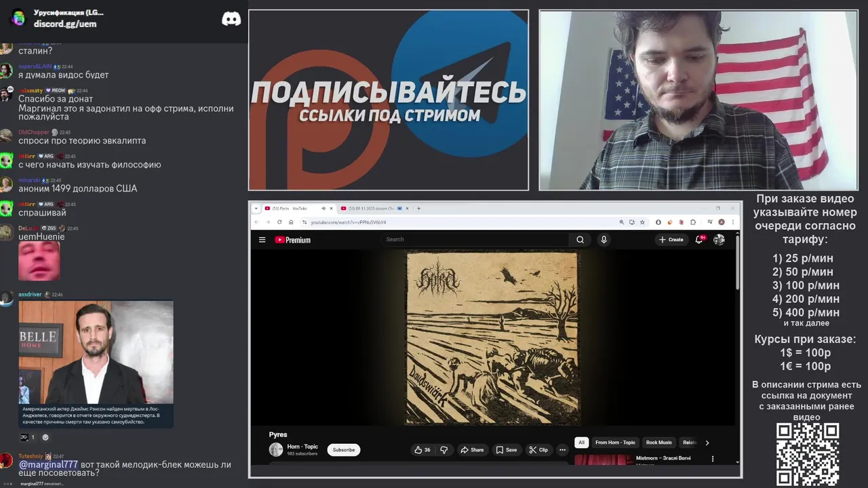
Task: Start voice search with the microphone icon
Action: 604,239
